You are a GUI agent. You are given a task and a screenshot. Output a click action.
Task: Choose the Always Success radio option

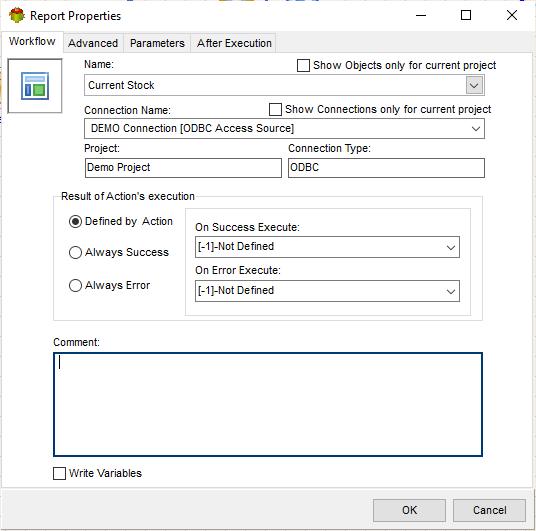click(75, 253)
